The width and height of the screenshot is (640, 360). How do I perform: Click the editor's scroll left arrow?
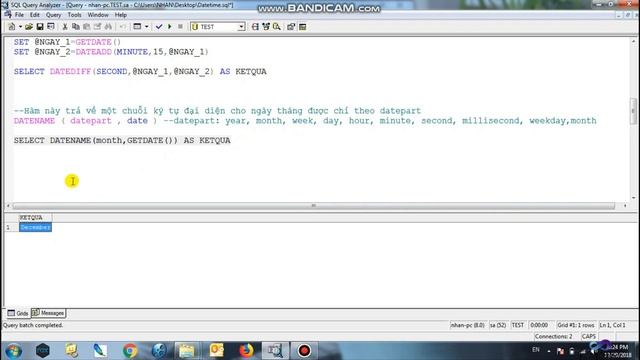(8, 206)
